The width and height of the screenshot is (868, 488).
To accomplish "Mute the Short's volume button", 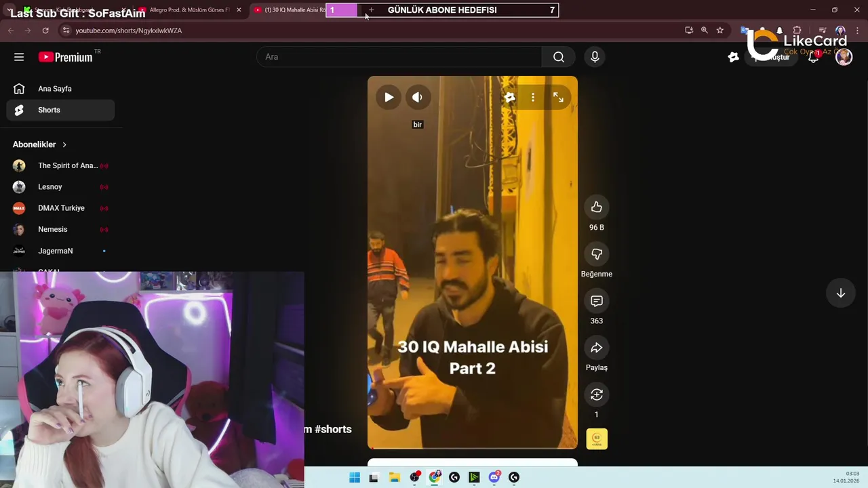I will pos(418,98).
